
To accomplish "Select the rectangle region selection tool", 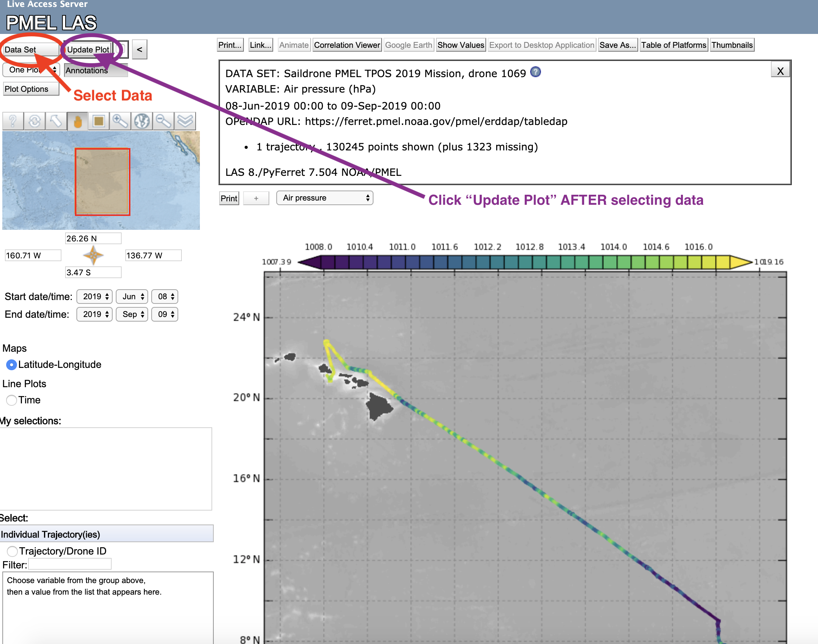I will coord(99,121).
